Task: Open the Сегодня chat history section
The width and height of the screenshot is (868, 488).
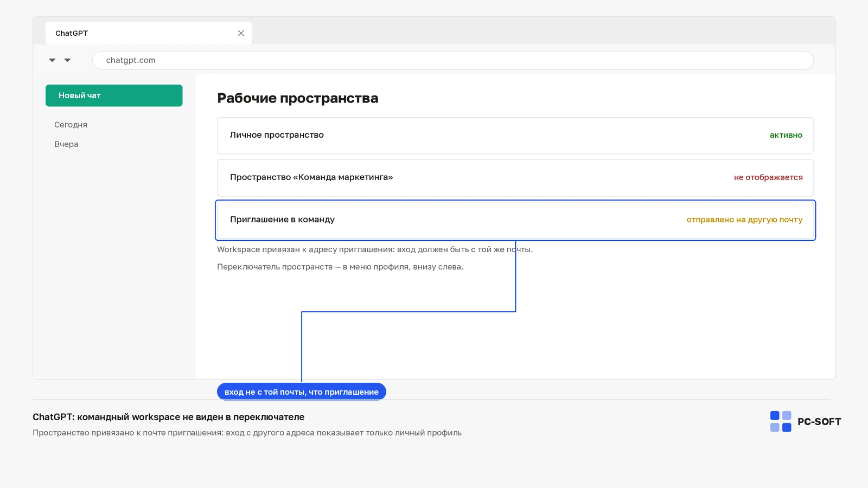Action: click(71, 125)
